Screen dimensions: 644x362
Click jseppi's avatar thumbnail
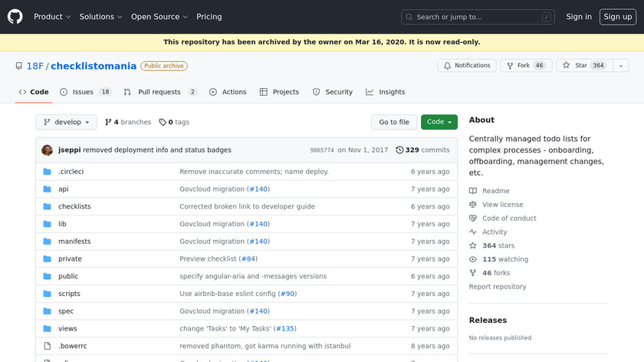tap(48, 150)
